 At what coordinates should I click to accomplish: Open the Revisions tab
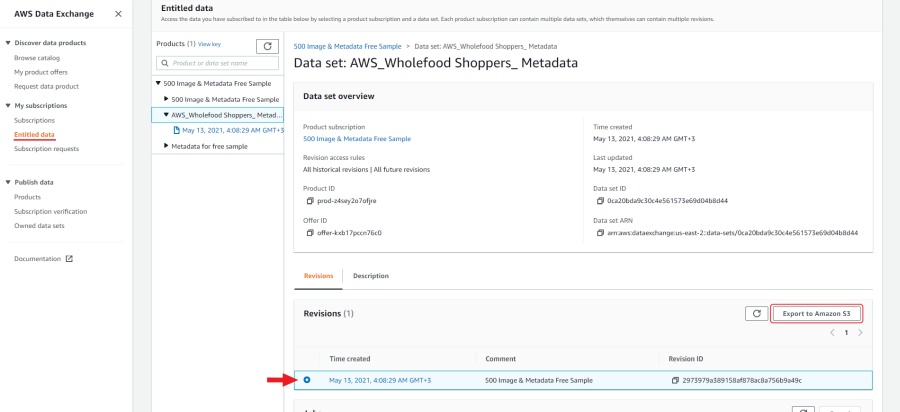point(318,276)
